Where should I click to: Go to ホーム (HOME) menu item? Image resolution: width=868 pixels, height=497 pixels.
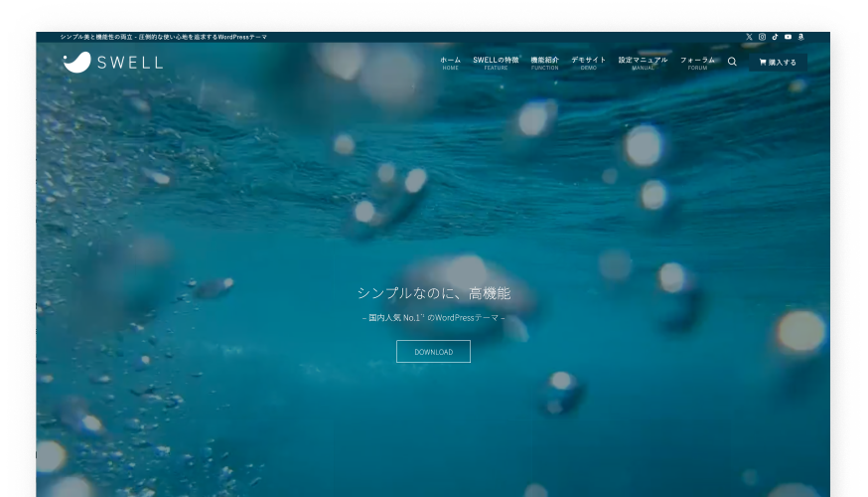450,62
